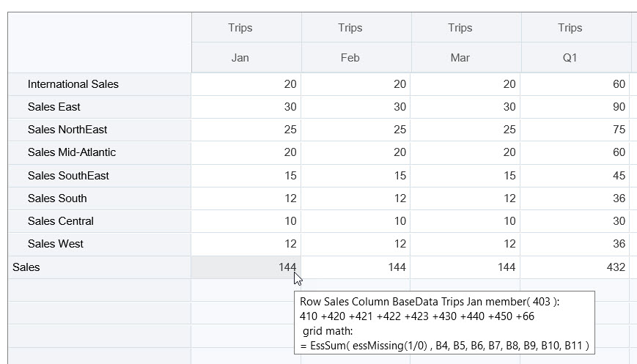Click Sales East Feb cell
Screen dimensions: 637x364
356,107
